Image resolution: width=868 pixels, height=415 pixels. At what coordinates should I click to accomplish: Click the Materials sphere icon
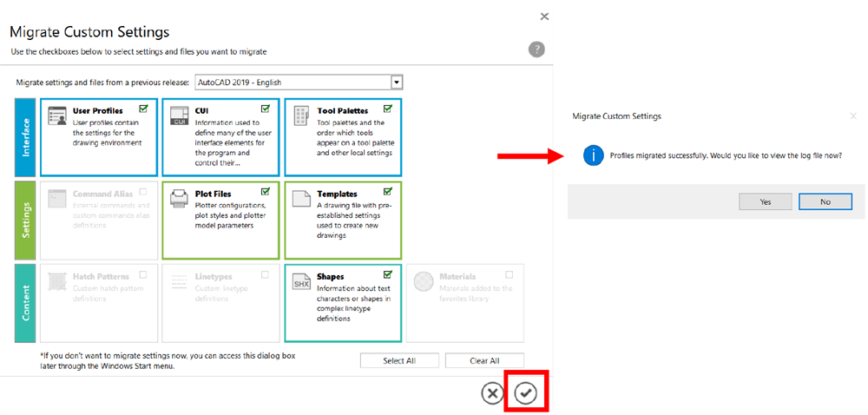click(x=424, y=281)
